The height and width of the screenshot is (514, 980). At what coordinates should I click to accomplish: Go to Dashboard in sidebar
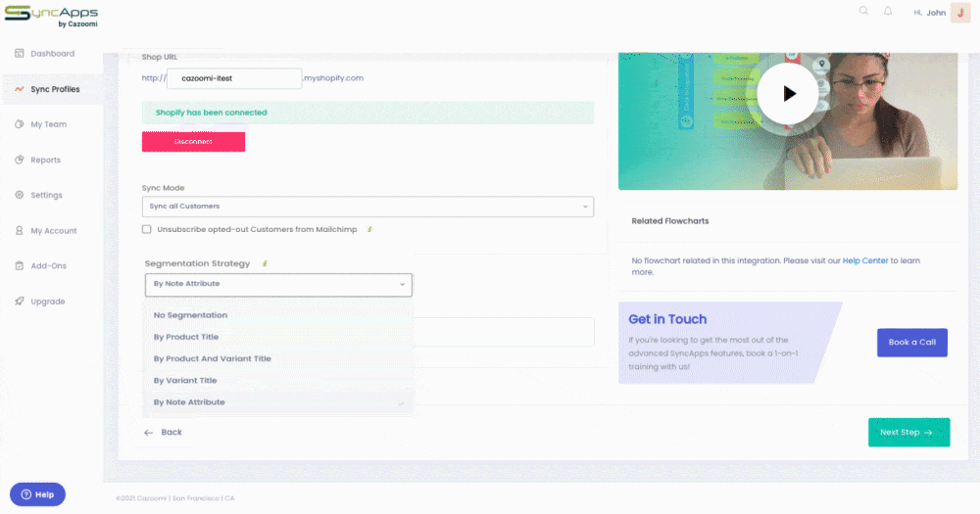tap(53, 54)
